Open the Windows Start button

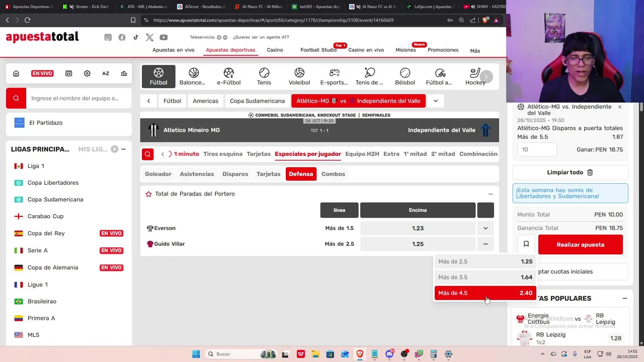coord(196,354)
